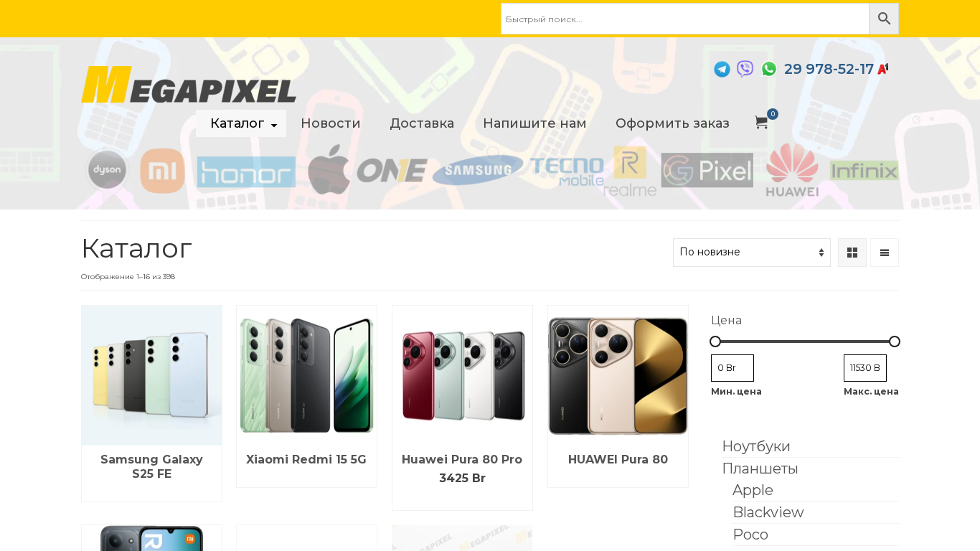Open the Новости menu item
The image size is (980, 551).
coord(331,123)
